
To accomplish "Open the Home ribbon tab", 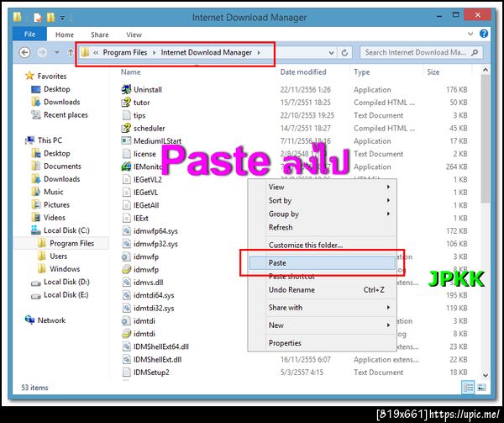I will [65, 34].
